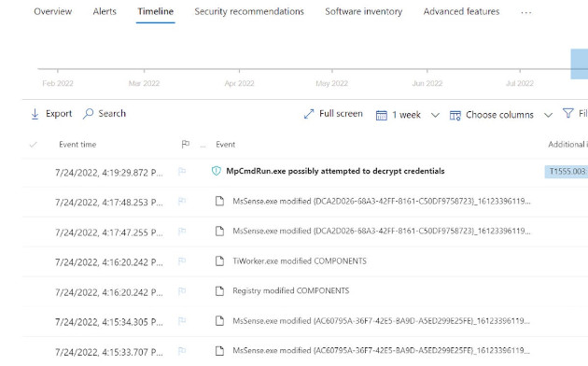
Task: Click the Filters funnel icon
Action: click(568, 113)
